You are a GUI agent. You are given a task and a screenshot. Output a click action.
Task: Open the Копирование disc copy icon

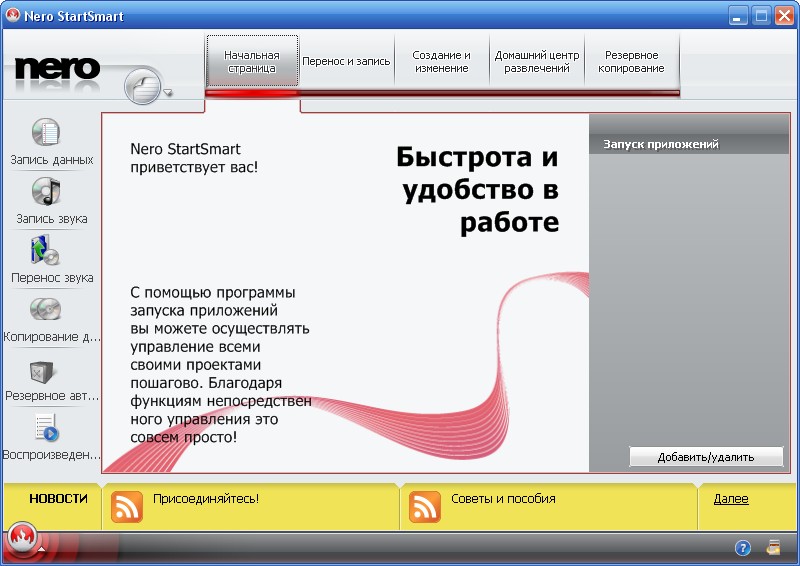tap(47, 310)
